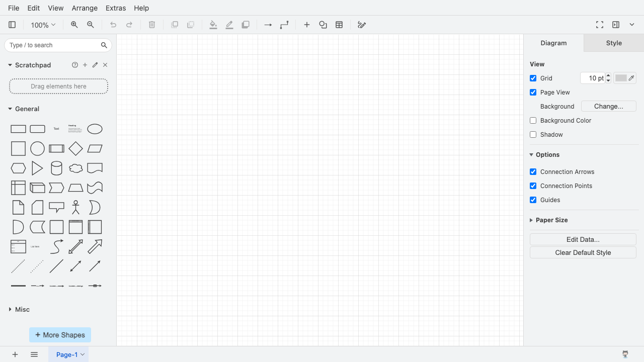Disable the Connection Arrows checkbox
Viewport: 644px width, 362px height.
tap(533, 172)
